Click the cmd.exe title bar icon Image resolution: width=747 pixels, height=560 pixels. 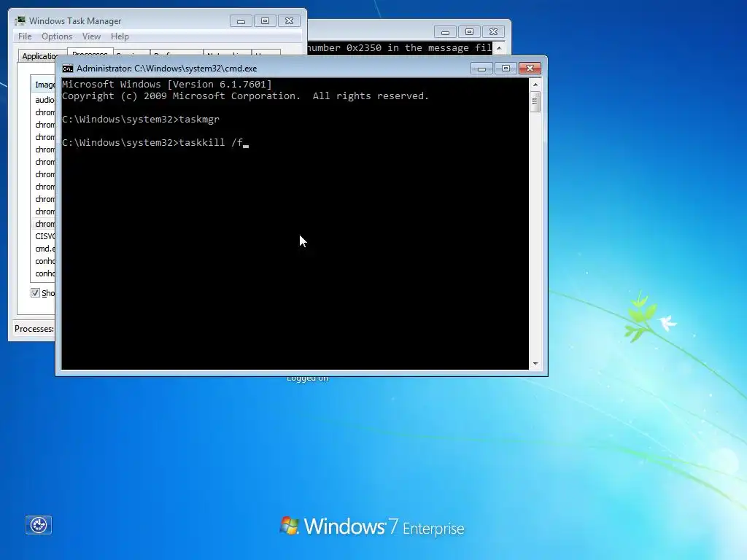[68, 69]
